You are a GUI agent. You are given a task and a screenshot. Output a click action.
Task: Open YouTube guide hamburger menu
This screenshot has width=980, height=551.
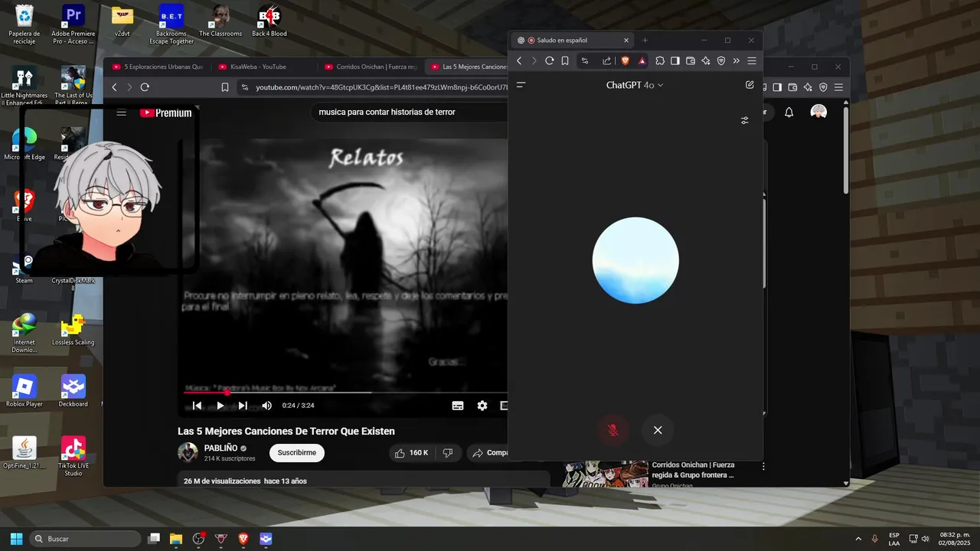(x=121, y=112)
